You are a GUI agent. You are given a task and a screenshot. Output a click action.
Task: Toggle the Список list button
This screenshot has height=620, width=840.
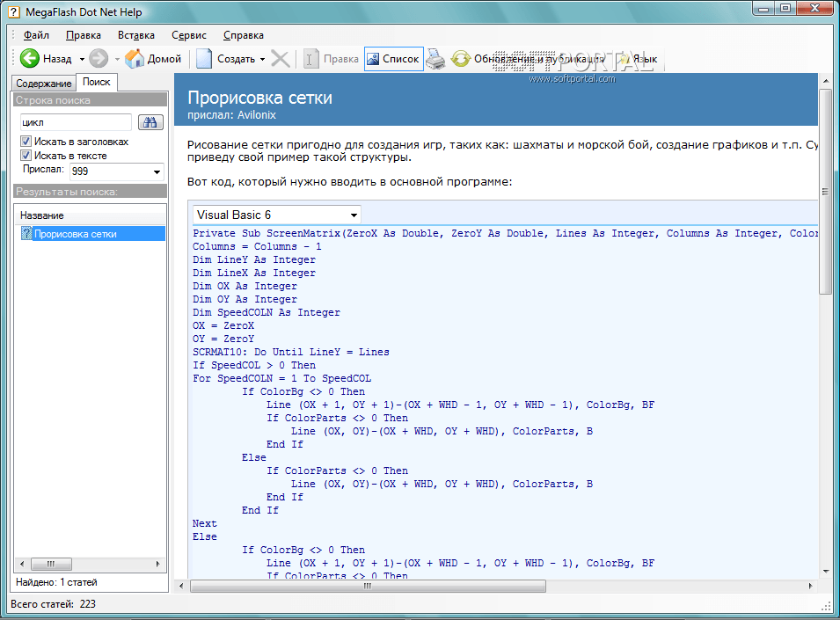coord(394,59)
